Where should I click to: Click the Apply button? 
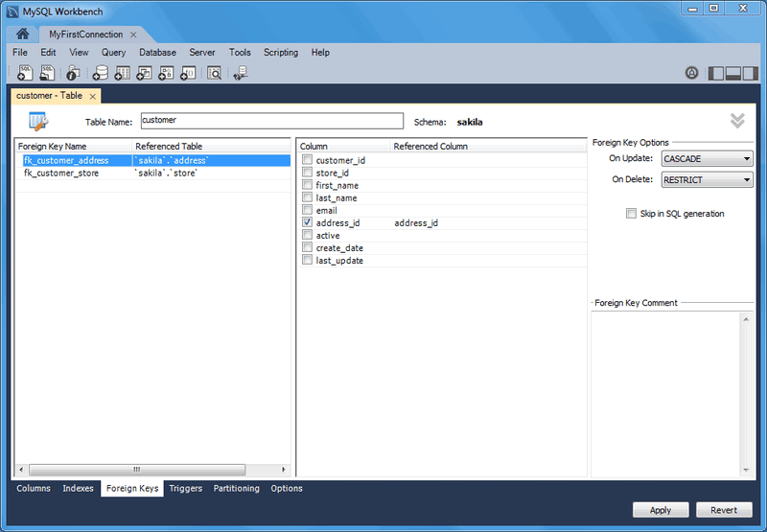[x=661, y=510]
